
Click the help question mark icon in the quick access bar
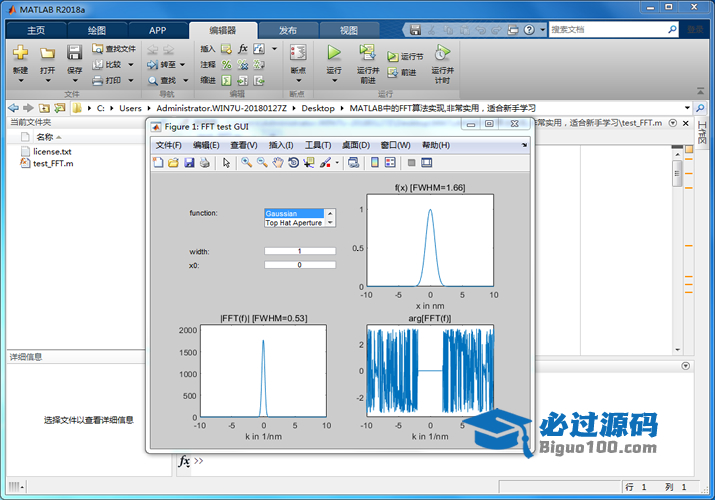pos(529,30)
